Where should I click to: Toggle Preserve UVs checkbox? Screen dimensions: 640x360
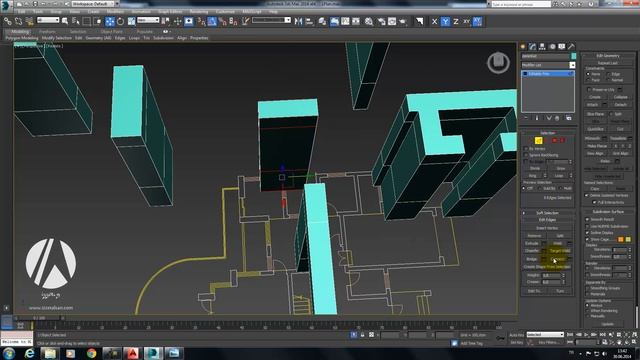[x=589, y=89]
